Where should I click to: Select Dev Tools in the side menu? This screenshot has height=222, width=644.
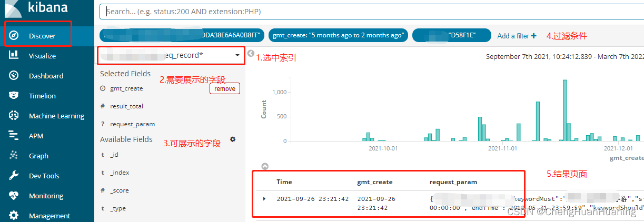(x=44, y=176)
